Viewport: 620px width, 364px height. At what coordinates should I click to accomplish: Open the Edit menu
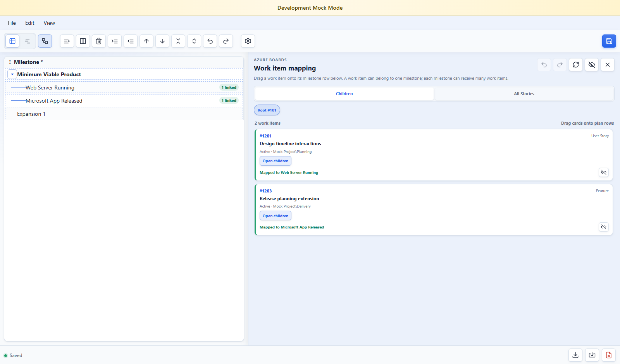[30, 23]
